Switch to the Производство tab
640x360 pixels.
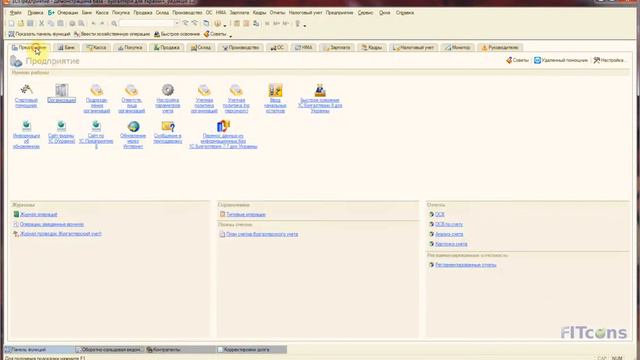pyautogui.click(x=241, y=48)
